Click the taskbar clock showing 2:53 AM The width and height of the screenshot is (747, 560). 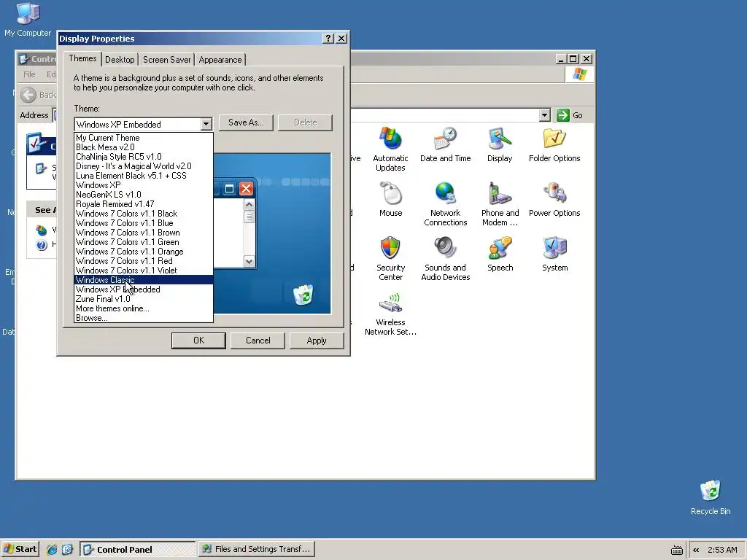(x=722, y=550)
